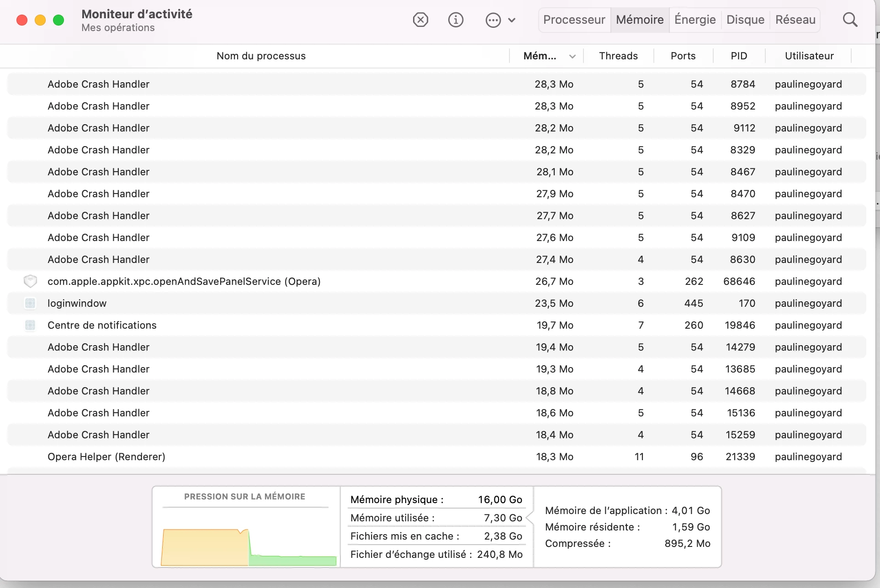
Task: Open the process info inspector icon
Action: (x=456, y=20)
